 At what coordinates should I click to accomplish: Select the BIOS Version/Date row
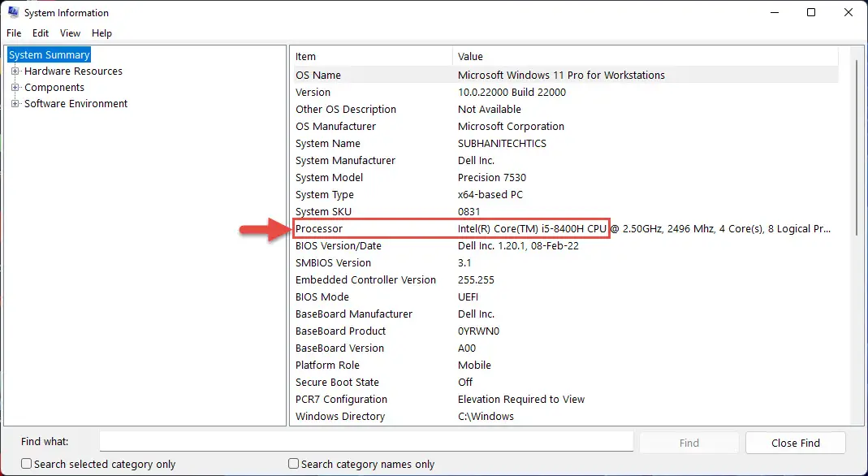click(565, 246)
